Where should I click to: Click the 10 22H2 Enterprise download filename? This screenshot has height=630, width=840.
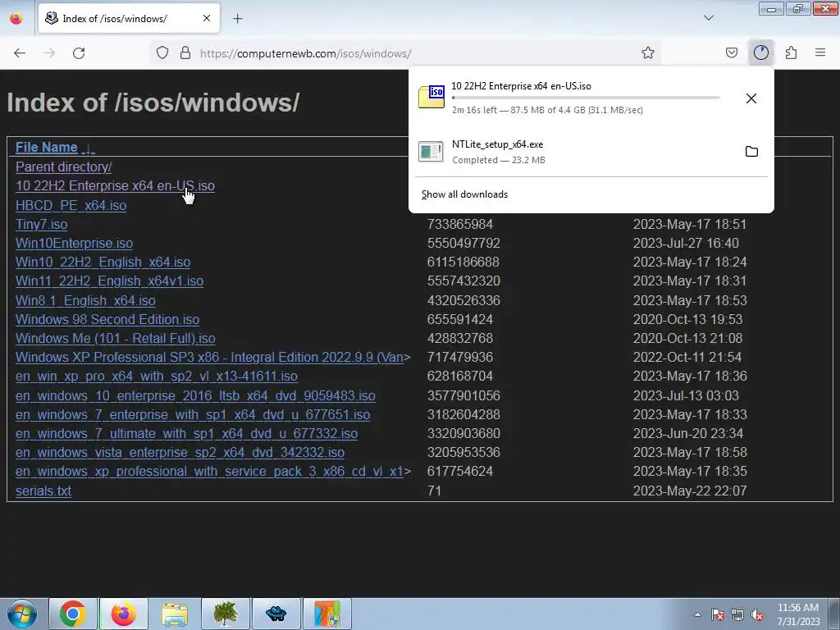click(521, 85)
